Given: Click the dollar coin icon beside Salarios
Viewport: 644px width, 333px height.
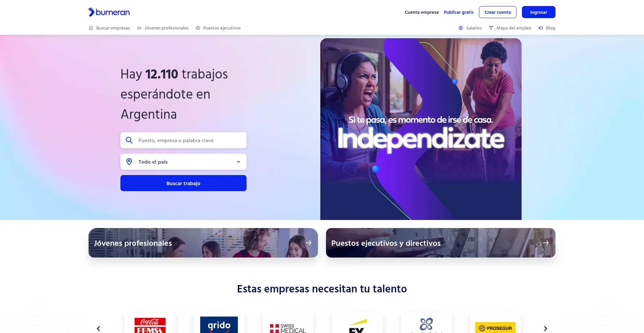Looking at the screenshot, I should (x=461, y=28).
